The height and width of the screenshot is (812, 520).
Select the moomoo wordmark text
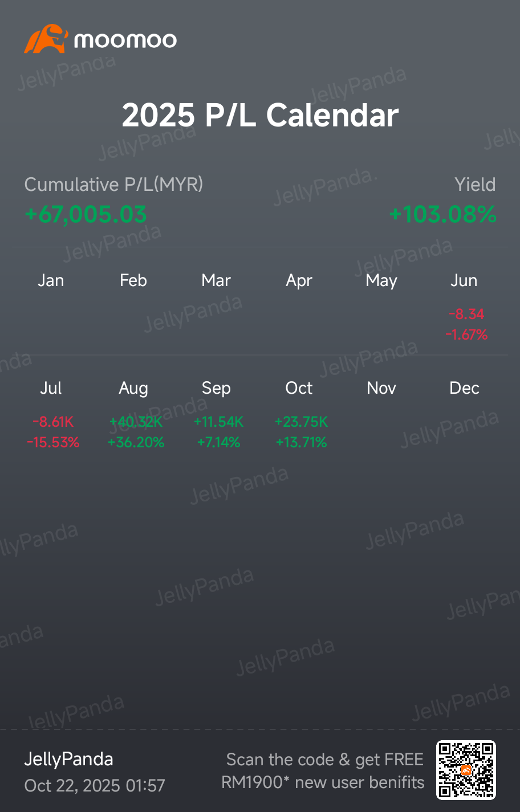point(125,40)
